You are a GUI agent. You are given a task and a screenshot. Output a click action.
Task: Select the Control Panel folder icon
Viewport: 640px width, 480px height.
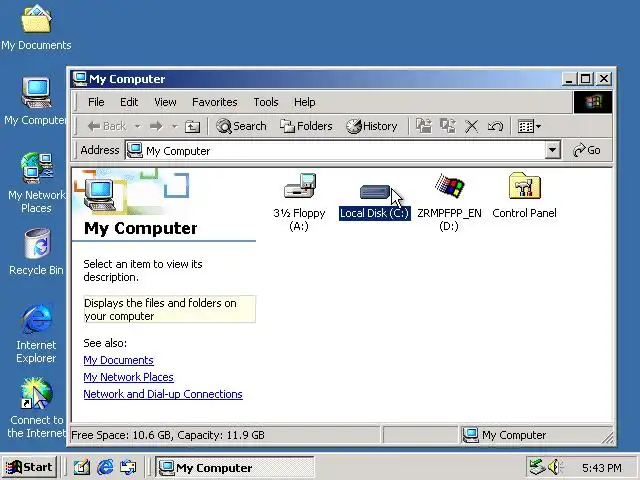(524, 186)
